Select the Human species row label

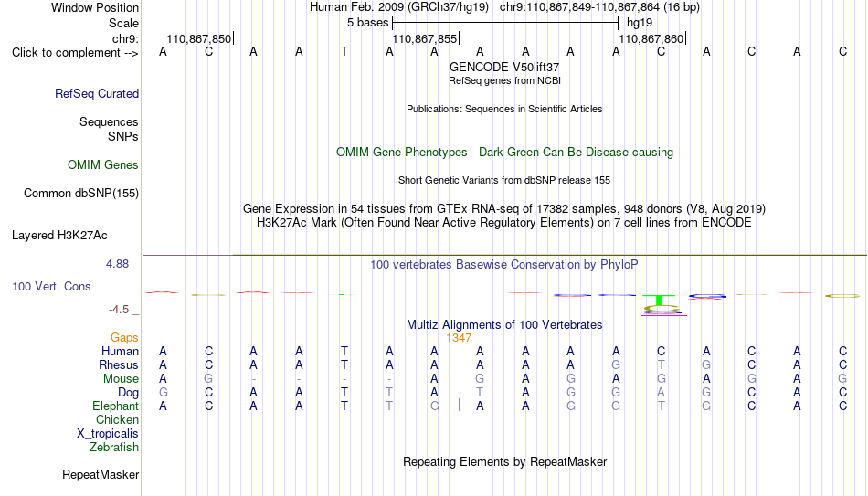click(120, 351)
